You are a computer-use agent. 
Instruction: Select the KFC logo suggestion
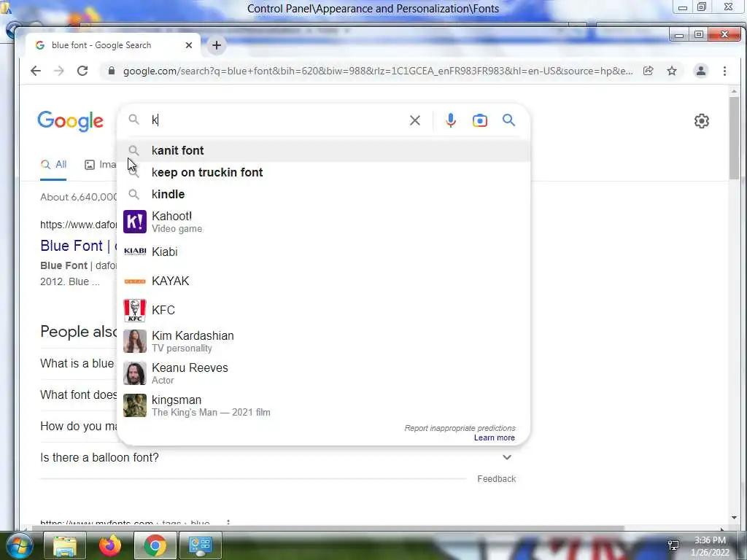click(x=135, y=311)
